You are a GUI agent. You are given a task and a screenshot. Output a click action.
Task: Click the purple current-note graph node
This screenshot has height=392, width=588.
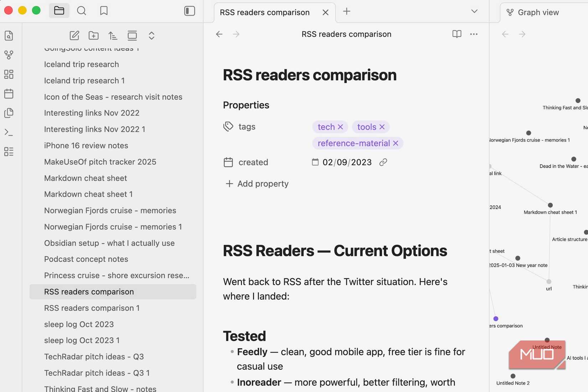(x=496, y=319)
